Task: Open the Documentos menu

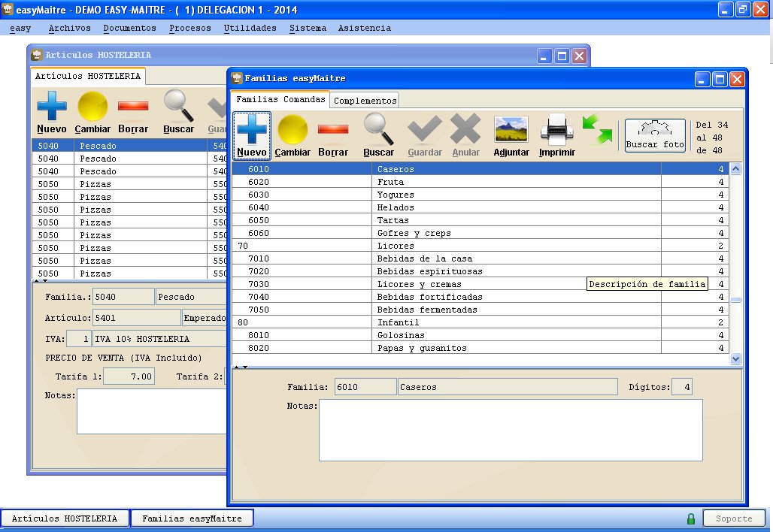Action: point(129,28)
